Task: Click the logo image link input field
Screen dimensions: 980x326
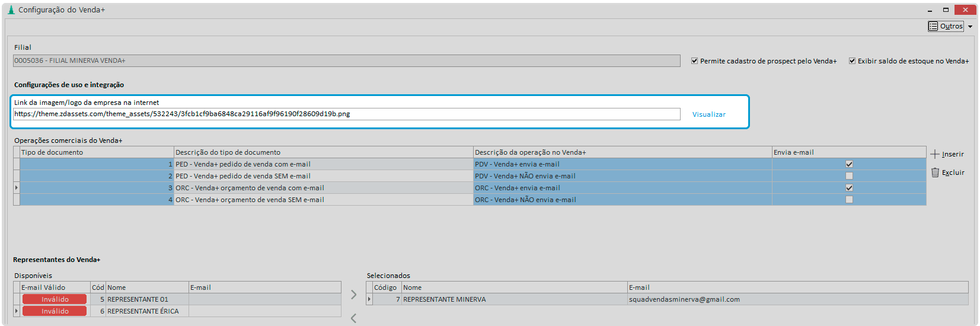Action: click(x=346, y=114)
